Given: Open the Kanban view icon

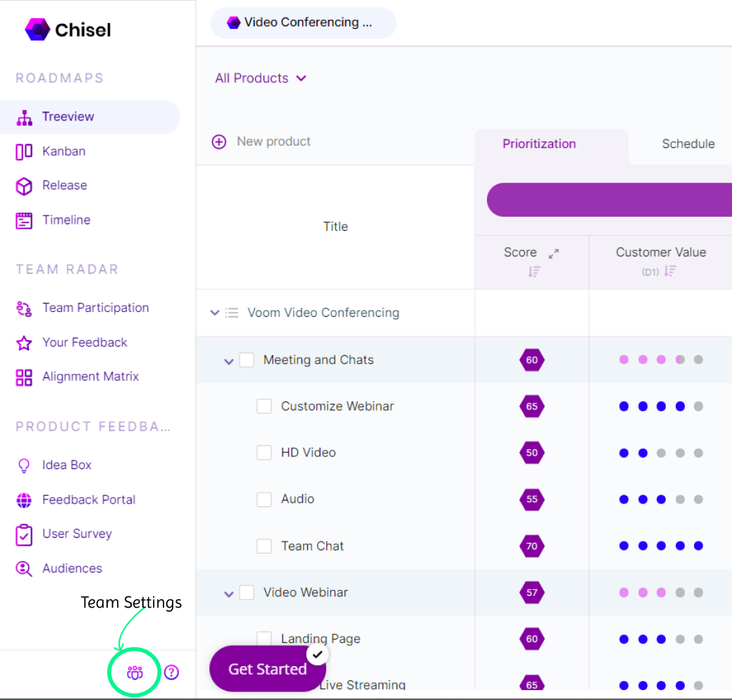Looking at the screenshot, I should point(23,151).
